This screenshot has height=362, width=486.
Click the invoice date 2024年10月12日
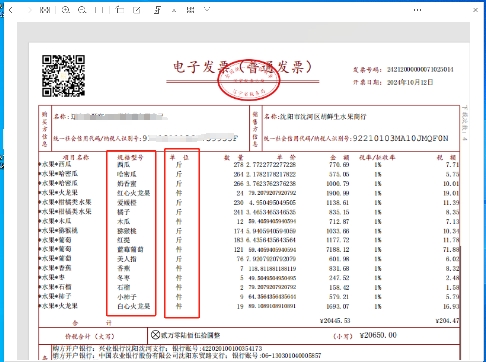(410, 82)
